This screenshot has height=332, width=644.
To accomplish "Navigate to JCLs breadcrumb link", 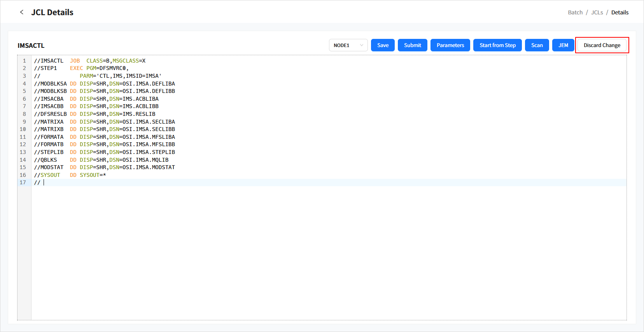I will pos(597,12).
